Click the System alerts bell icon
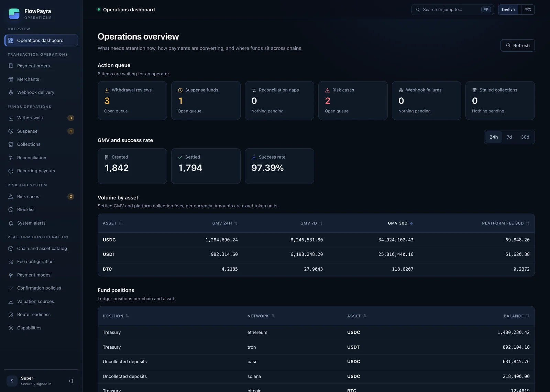Viewport: 550px width, 392px height. 11,223
